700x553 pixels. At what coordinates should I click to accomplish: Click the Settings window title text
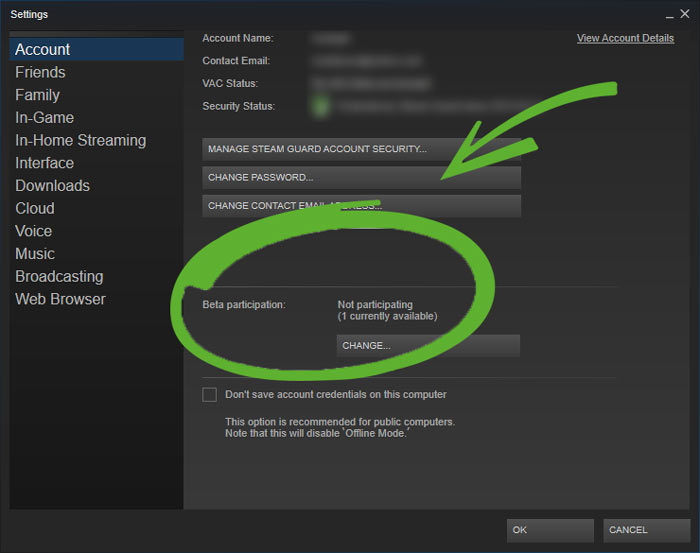29,14
